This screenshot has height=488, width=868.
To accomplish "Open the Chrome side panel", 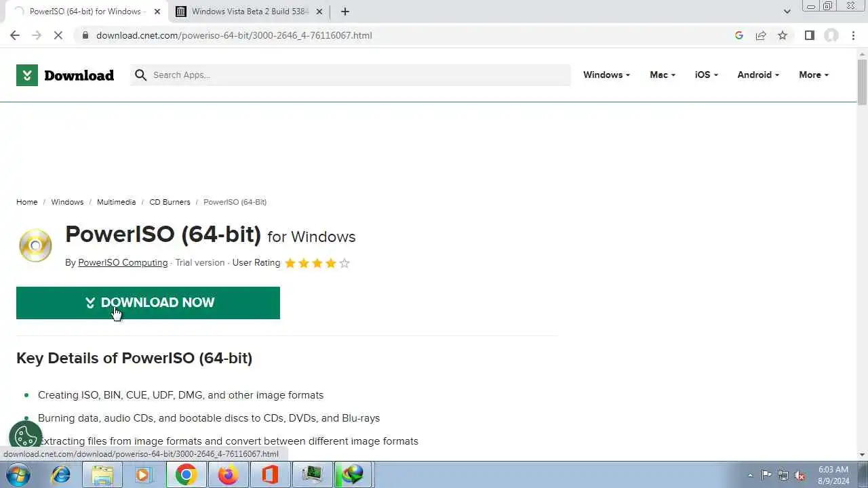I will pyautogui.click(x=810, y=35).
